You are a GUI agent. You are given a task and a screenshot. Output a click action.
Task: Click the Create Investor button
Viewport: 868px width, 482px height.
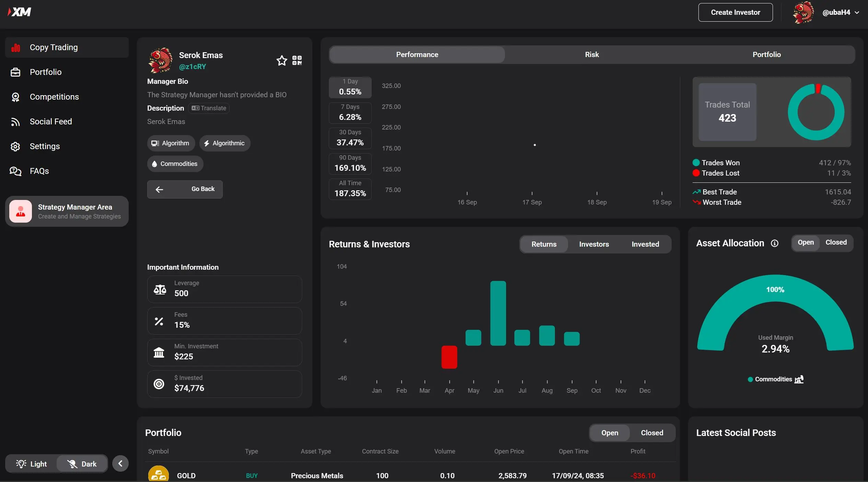pos(736,12)
